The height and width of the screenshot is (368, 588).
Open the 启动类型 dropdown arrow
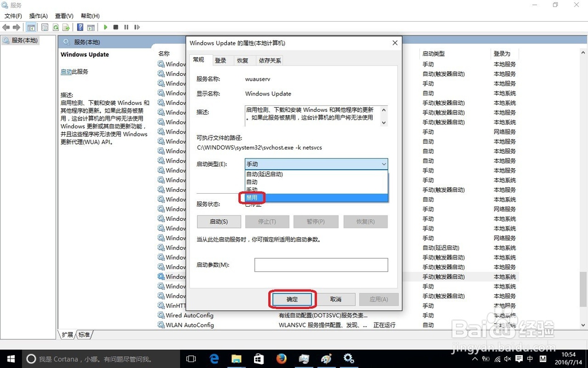[385, 163]
